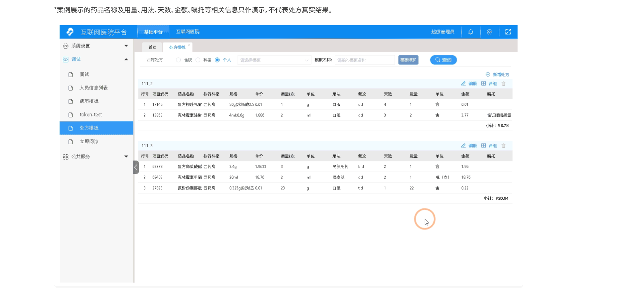Close the 处方模板 tab
This screenshot has height=302, width=644.
pyautogui.click(x=189, y=45)
